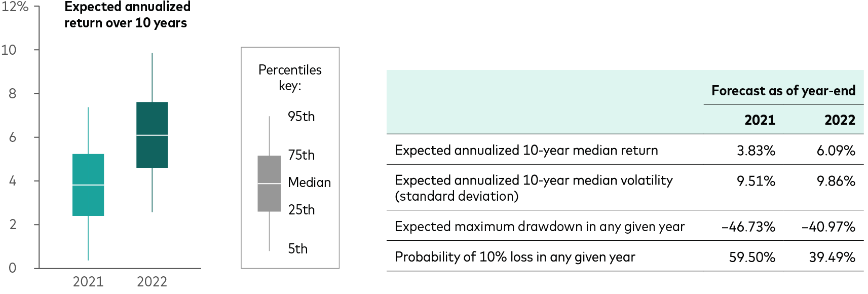Image resolution: width=868 pixels, height=294 pixels.
Task: Click the 'Expected annualized return over 10 years' title
Action: coord(127,15)
